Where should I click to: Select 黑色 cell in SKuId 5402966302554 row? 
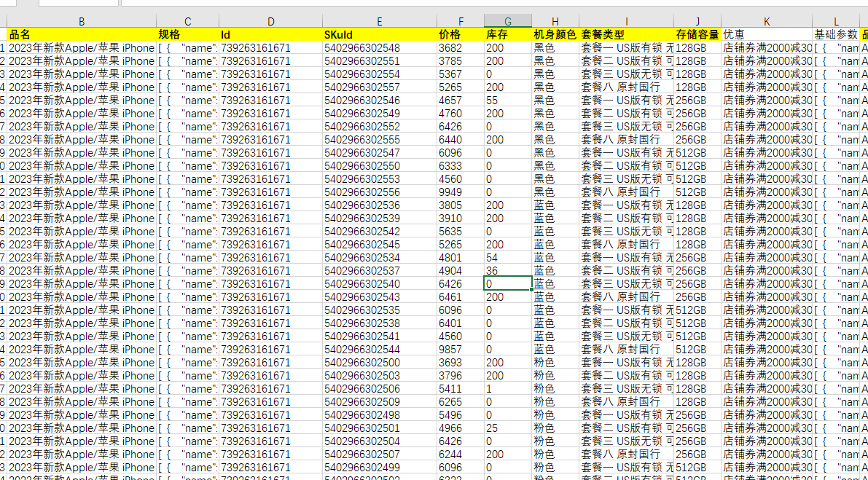click(x=556, y=74)
